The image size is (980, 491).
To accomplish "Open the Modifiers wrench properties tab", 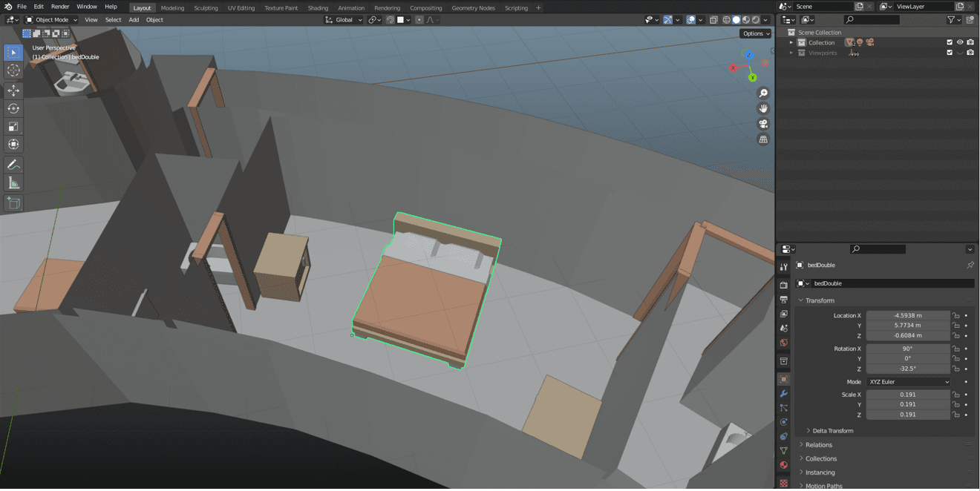I will point(783,393).
